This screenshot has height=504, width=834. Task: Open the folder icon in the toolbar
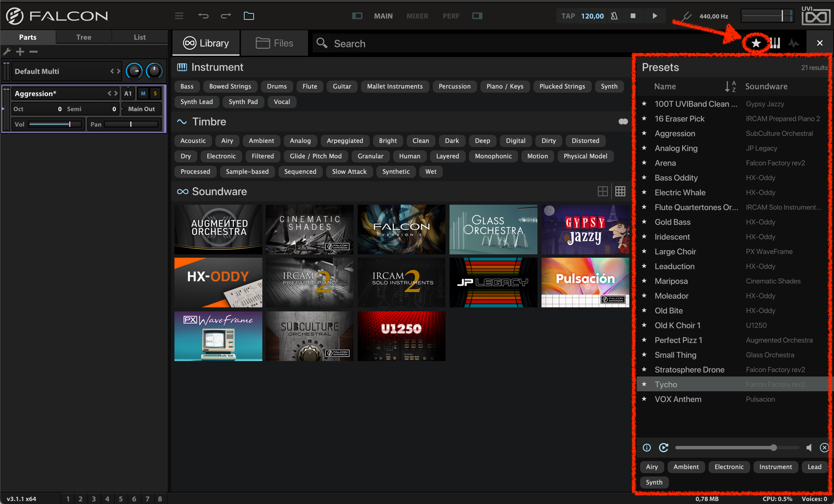tap(249, 16)
